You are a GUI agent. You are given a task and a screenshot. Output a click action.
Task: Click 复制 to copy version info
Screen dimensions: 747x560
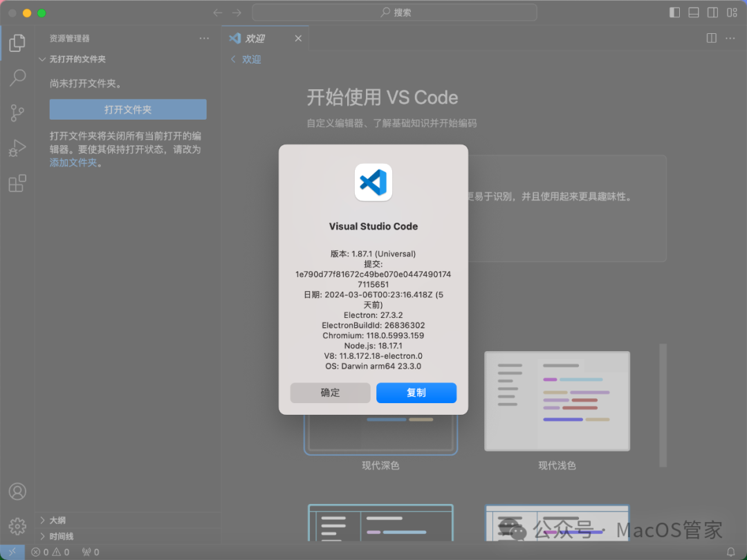[x=416, y=393]
